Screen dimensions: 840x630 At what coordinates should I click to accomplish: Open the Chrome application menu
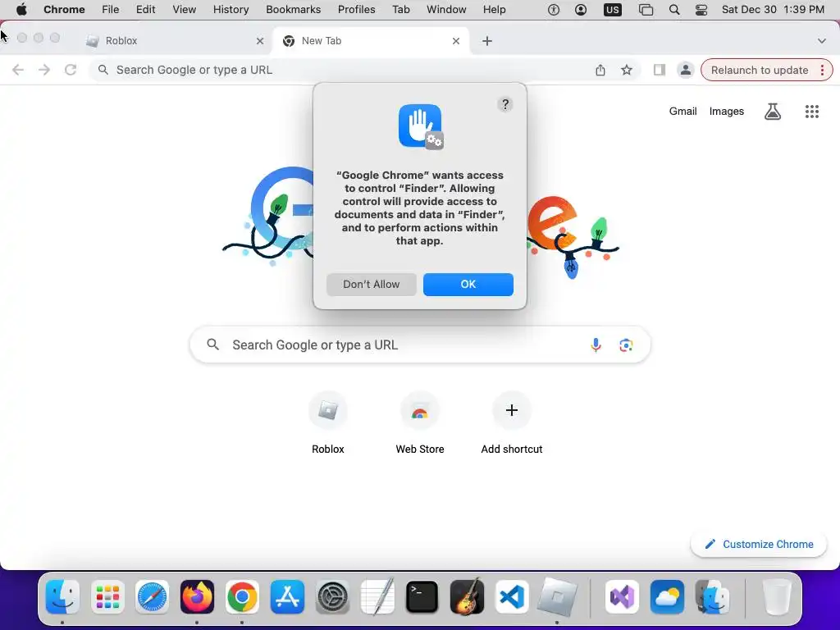[64, 10]
